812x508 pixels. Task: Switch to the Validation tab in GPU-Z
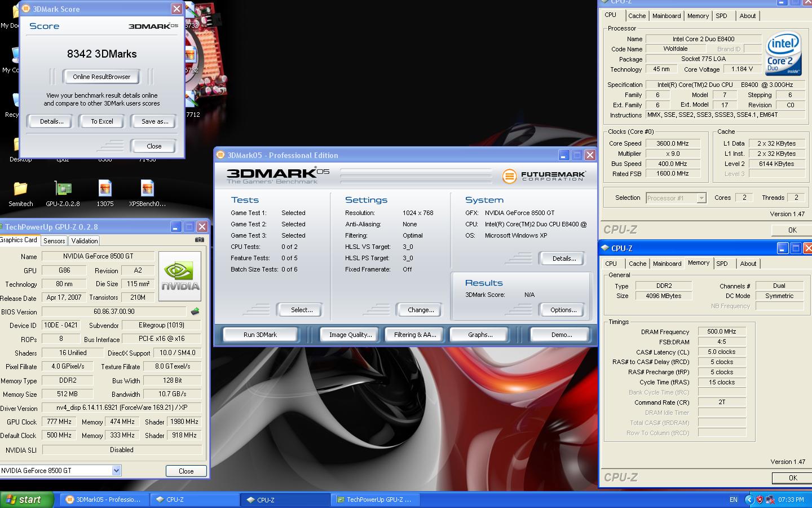point(85,241)
